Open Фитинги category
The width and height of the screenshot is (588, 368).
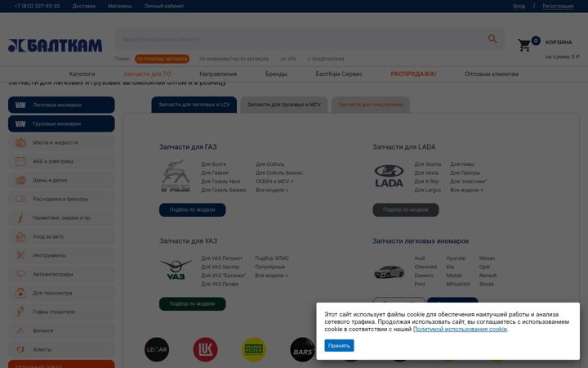click(x=61, y=330)
